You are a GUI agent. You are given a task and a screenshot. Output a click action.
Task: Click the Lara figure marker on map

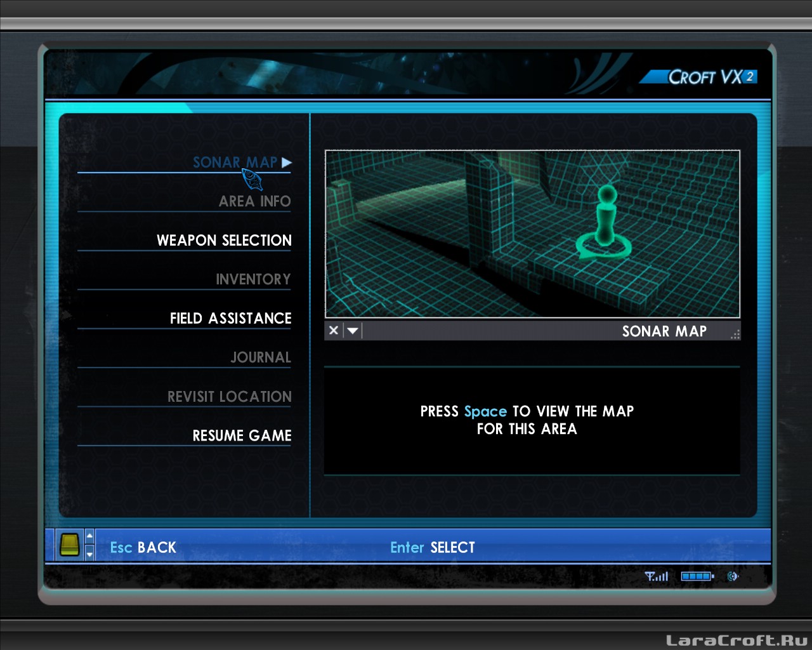(x=605, y=222)
